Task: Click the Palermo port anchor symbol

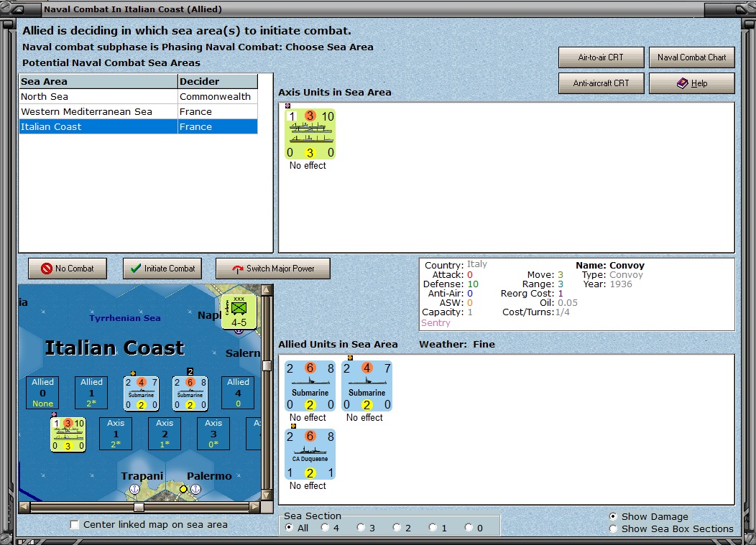Action: pyautogui.click(x=195, y=489)
